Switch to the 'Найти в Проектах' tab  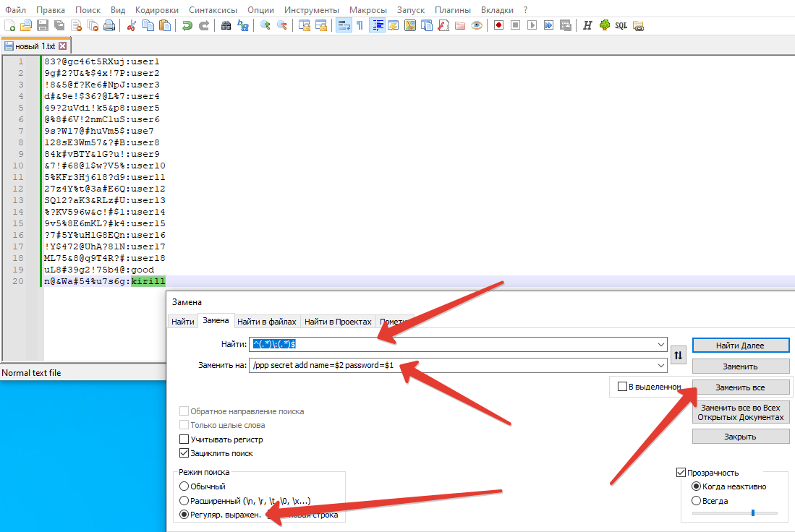[x=338, y=322]
